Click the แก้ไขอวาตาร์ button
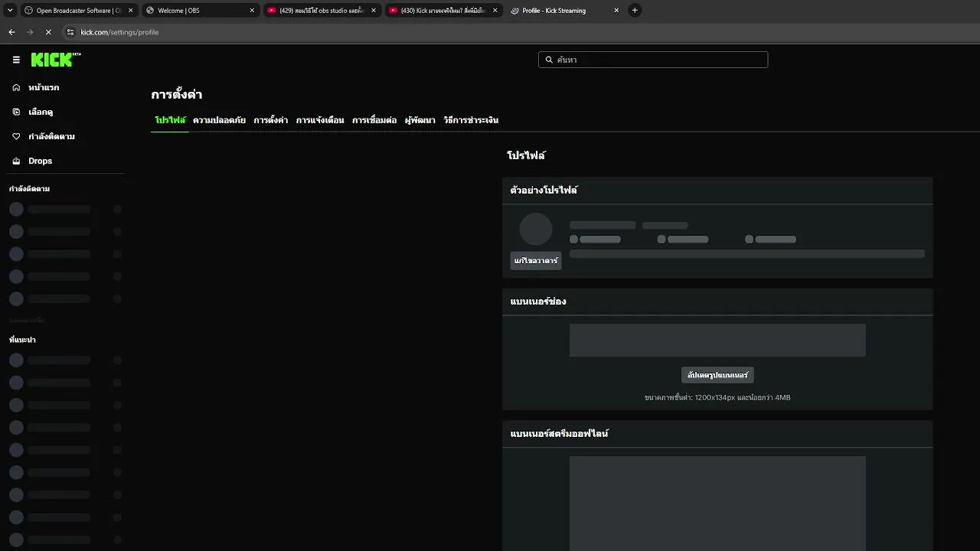Viewport: 980px width, 551px height. [x=536, y=261]
